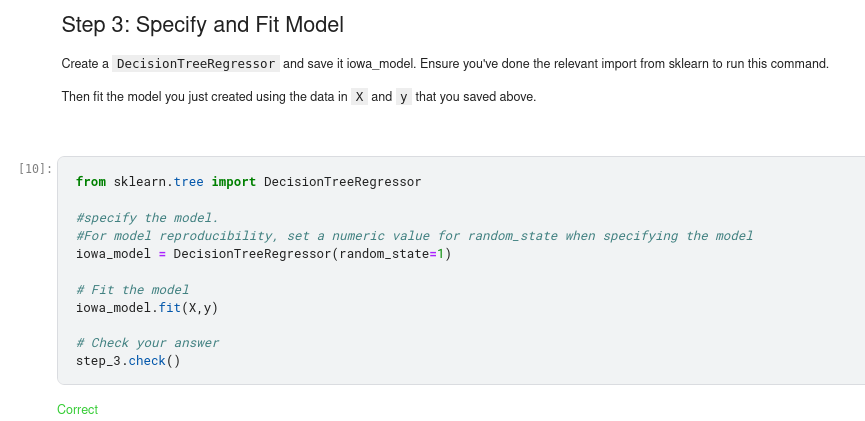Click the model reproducibility comment line

point(414,236)
